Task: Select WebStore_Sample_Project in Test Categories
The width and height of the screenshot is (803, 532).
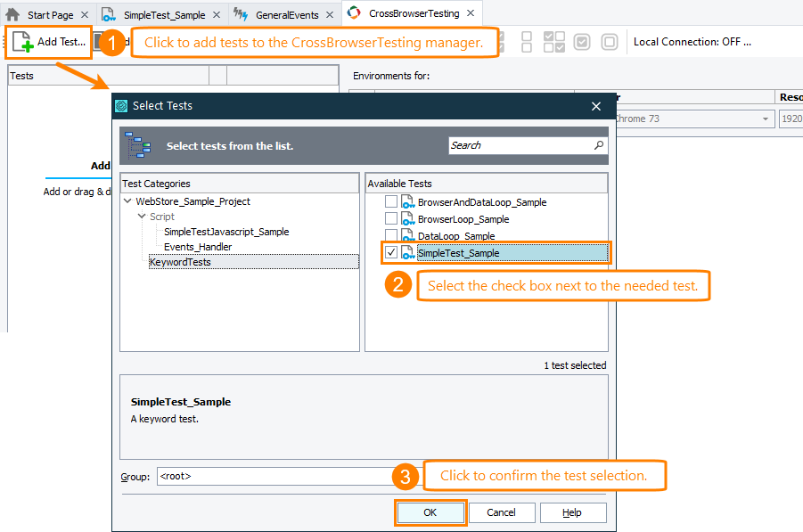Action: pyautogui.click(x=193, y=201)
